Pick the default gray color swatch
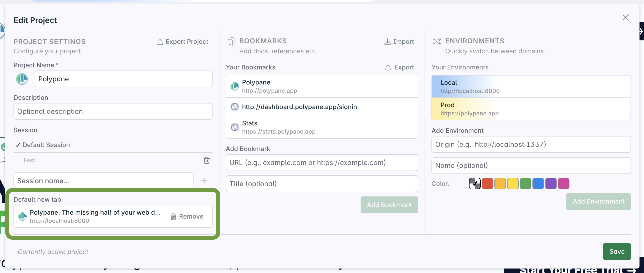Screen dimensions: 644x273 (x=475, y=183)
